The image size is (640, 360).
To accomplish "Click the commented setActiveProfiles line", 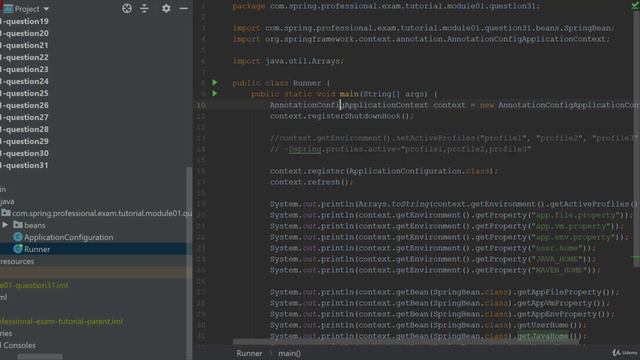I will tap(454, 138).
